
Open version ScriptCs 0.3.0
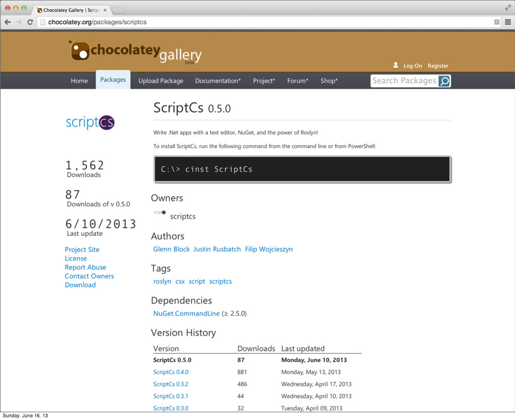171,408
